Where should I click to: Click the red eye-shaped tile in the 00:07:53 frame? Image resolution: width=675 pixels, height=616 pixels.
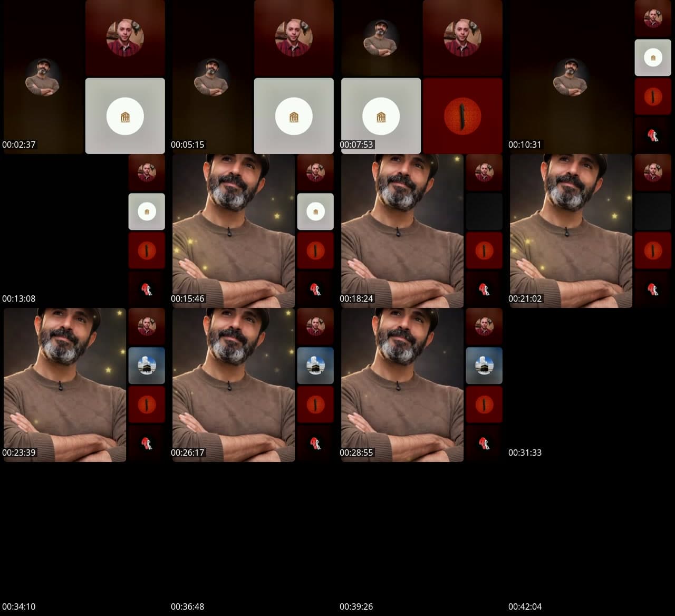pyautogui.click(x=462, y=116)
